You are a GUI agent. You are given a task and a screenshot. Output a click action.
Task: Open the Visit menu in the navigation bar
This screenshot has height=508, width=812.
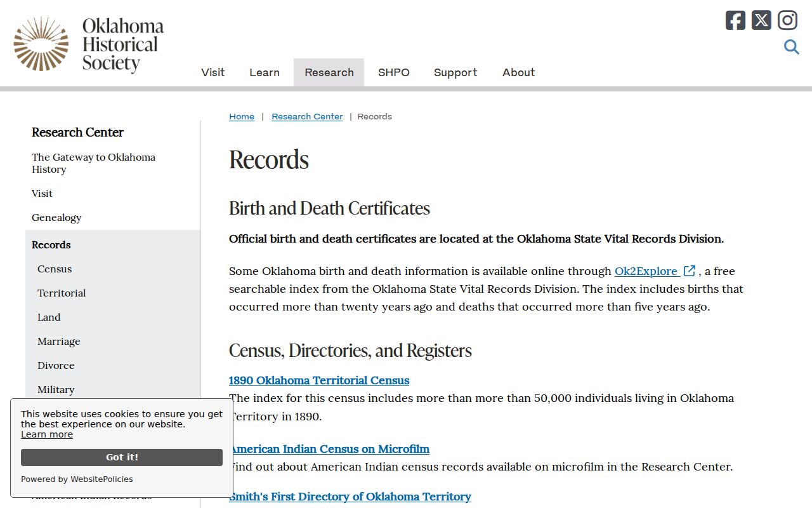coord(213,72)
